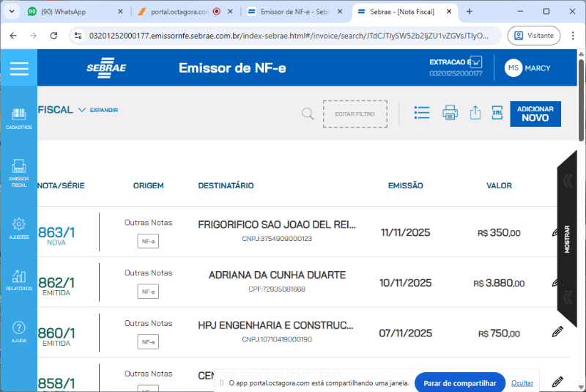The height and width of the screenshot is (392, 586).
Task: Click Parar de compartilhar button
Action: [459, 383]
